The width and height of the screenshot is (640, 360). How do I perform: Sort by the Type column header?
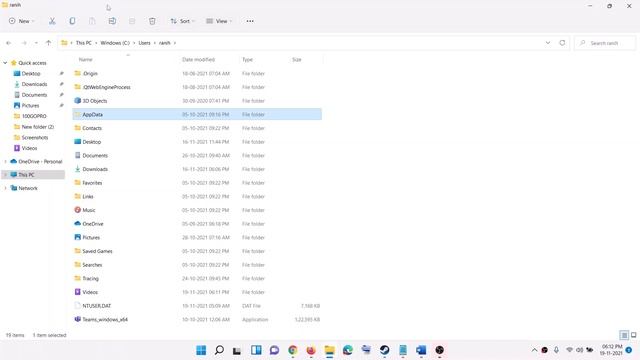point(247,60)
